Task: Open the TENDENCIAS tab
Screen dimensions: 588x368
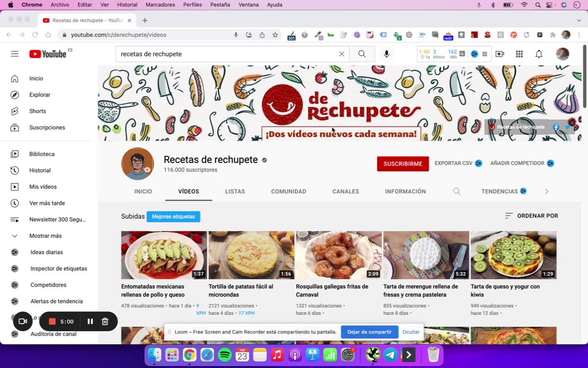Action: click(504, 192)
